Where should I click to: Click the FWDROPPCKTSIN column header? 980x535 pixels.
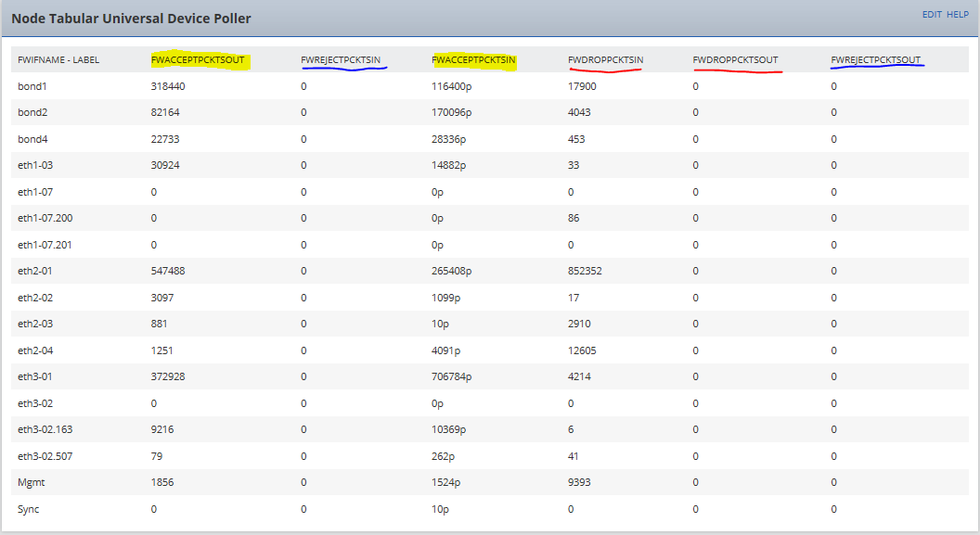click(x=605, y=60)
